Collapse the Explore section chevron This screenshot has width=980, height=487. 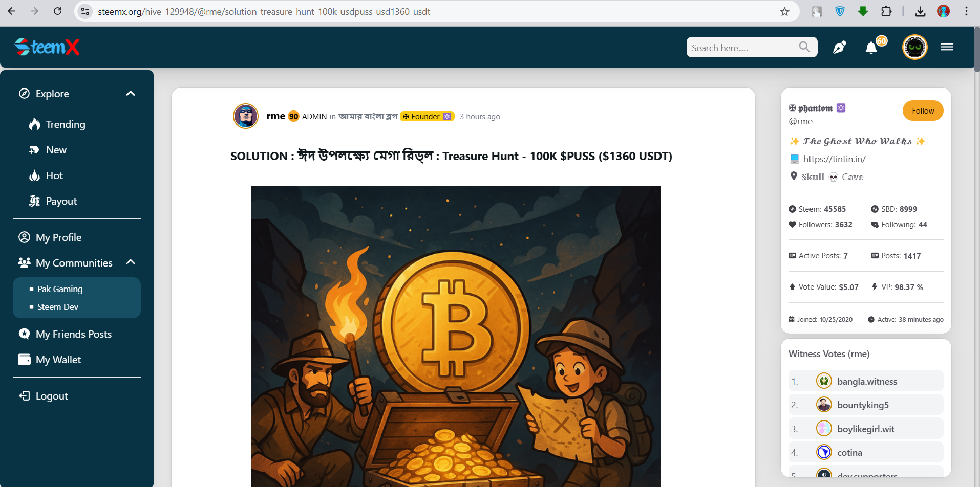[x=131, y=93]
